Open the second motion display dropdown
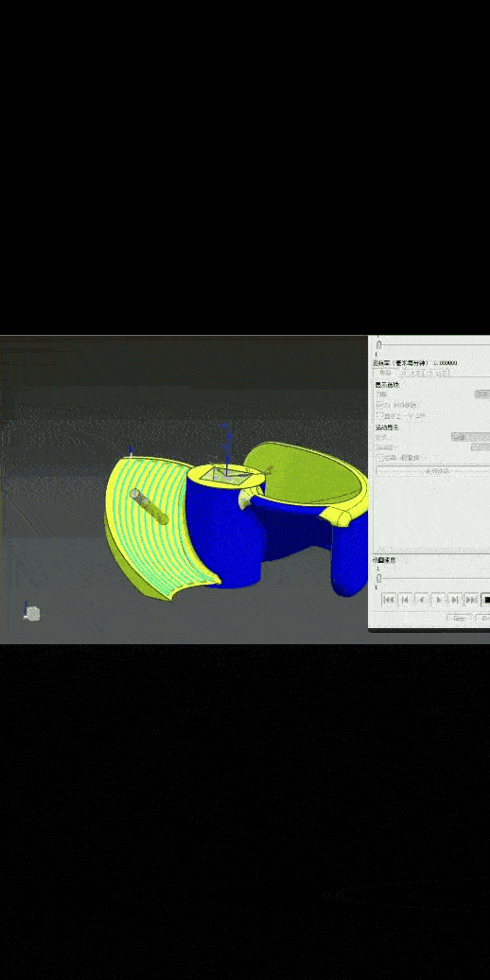This screenshot has width=490, height=980. click(x=480, y=446)
